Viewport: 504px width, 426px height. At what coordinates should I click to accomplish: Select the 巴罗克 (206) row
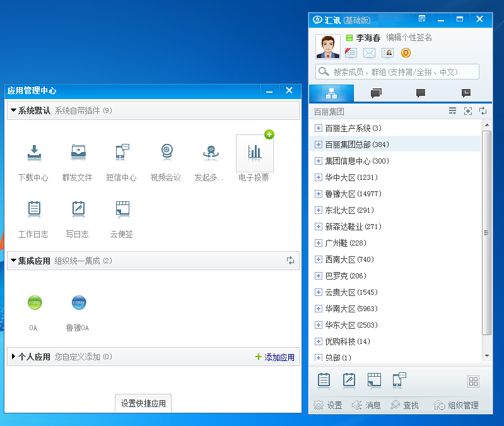pyautogui.click(x=395, y=276)
